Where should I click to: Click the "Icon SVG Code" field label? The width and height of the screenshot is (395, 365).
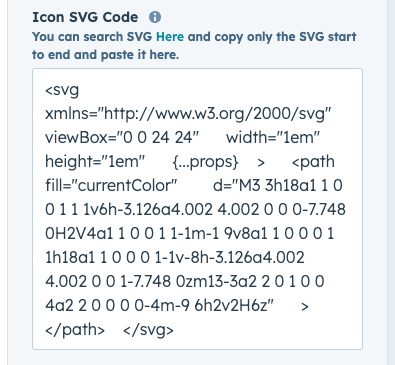pyautogui.click(x=85, y=17)
